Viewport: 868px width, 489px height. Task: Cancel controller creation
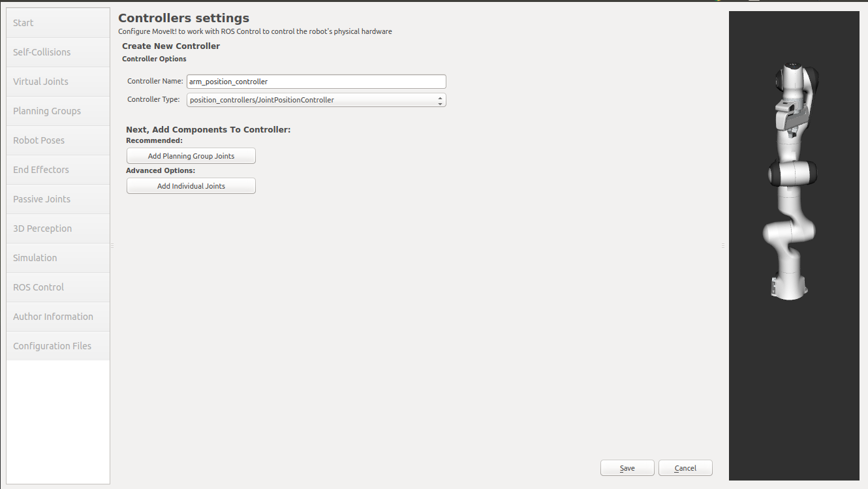coord(685,467)
